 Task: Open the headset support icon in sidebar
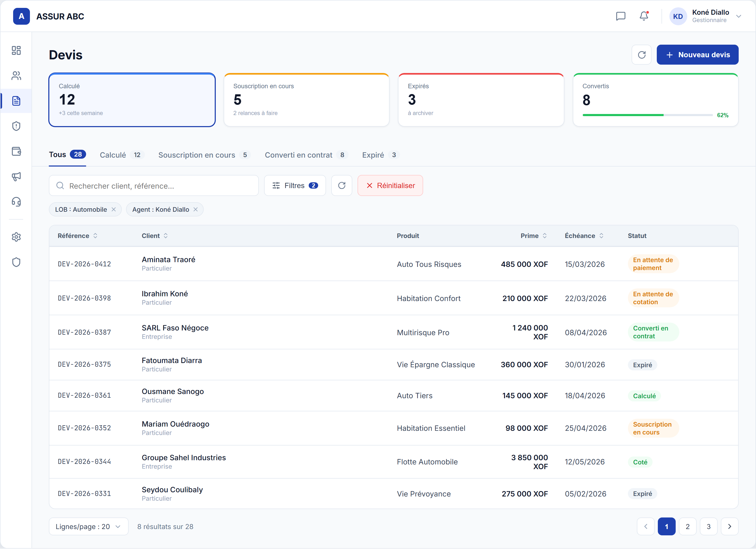tap(16, 202)
